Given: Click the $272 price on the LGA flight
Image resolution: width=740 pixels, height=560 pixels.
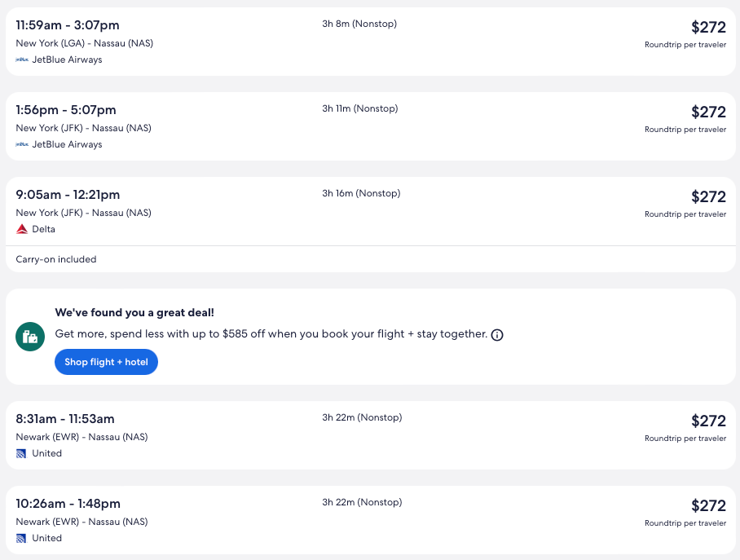Looking at the screenshot, I should click(707, 27).
